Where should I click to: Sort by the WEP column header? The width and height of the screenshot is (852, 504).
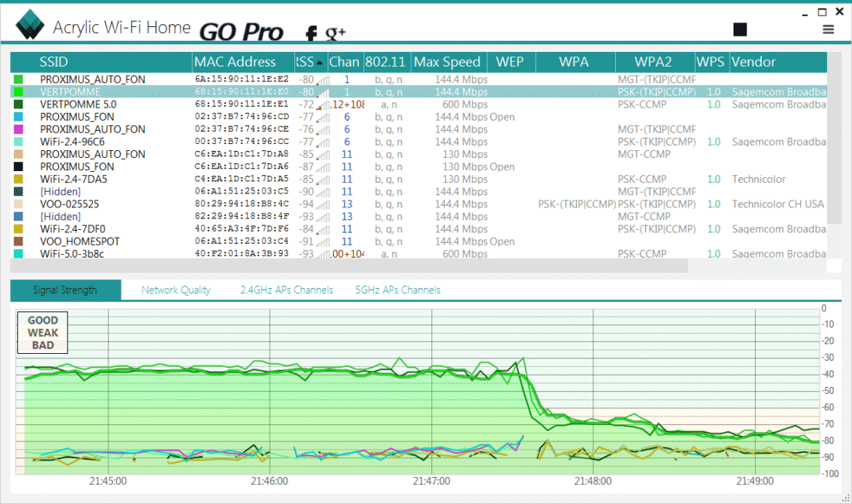[510, 62]
